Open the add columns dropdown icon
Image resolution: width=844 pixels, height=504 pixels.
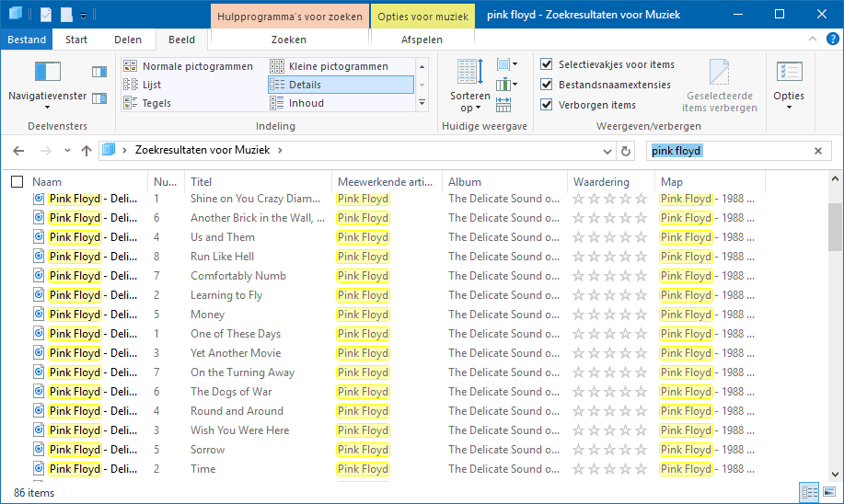(x=507, y=85)
